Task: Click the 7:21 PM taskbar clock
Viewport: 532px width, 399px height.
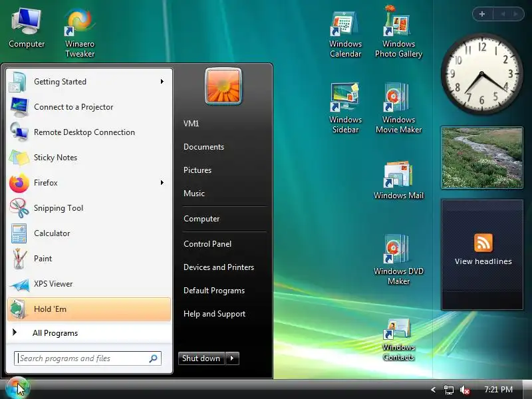Action: click(x=498, y=390)
